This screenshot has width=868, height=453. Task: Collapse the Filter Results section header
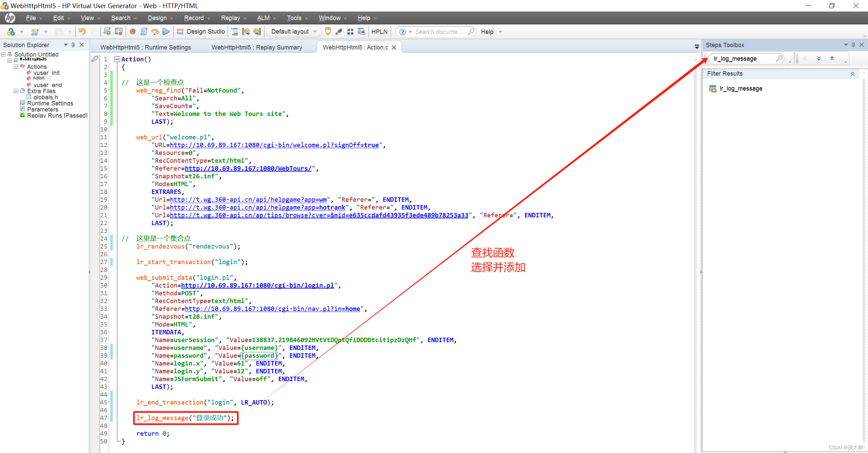point(853,74)
